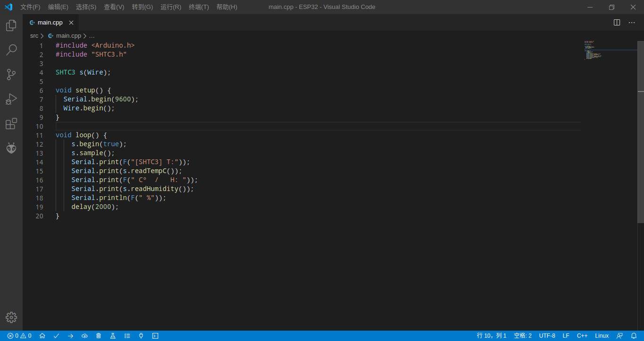Click line number 1 in gutter
The image size is (644, 341).
(41, 46)
